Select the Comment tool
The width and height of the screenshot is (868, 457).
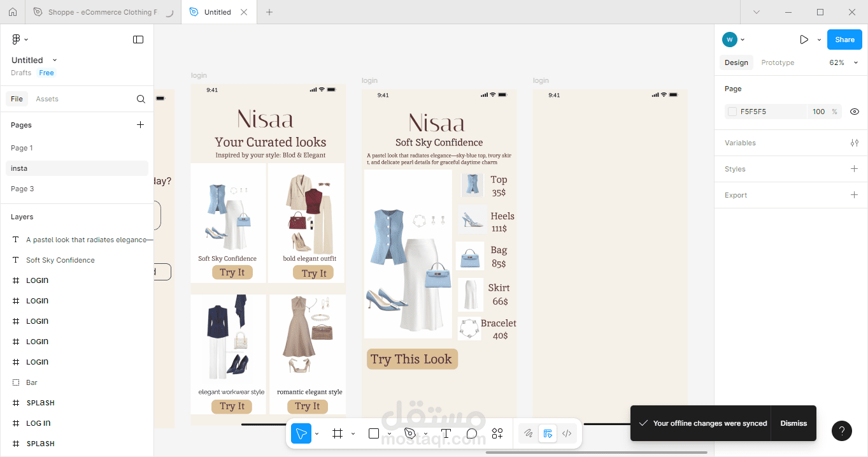[x=471, y=433]
